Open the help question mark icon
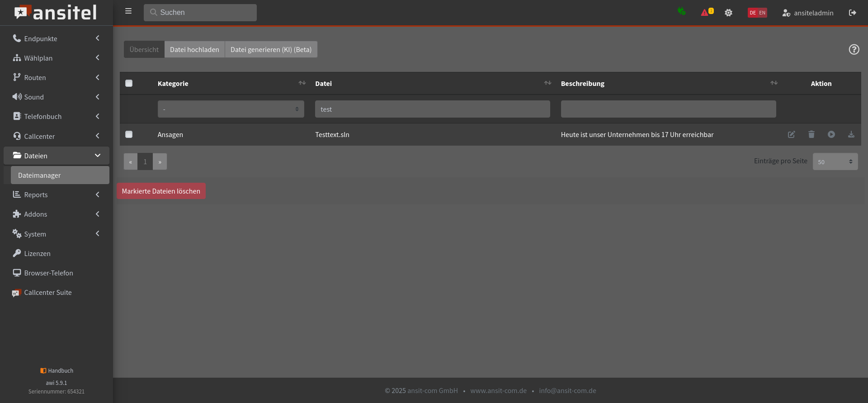 pyautogui.click(x=854, y=49)
